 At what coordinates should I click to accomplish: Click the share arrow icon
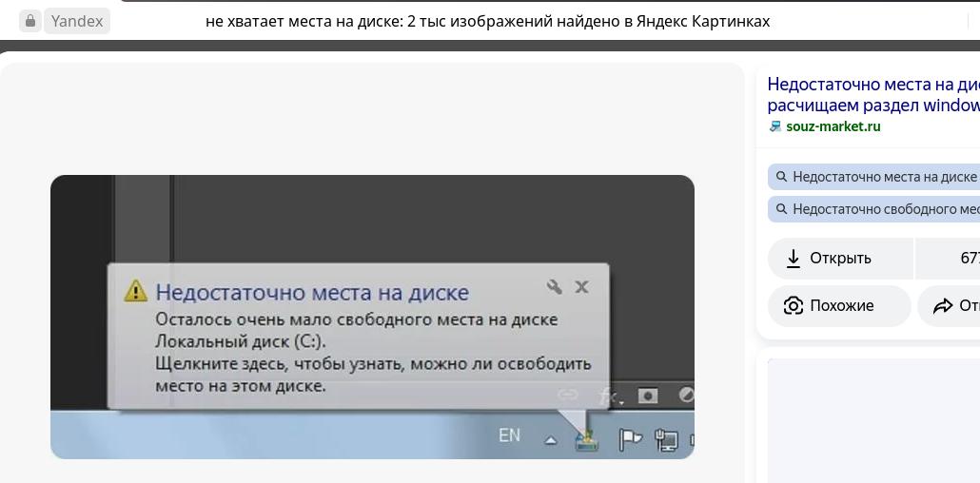point(942,305)
